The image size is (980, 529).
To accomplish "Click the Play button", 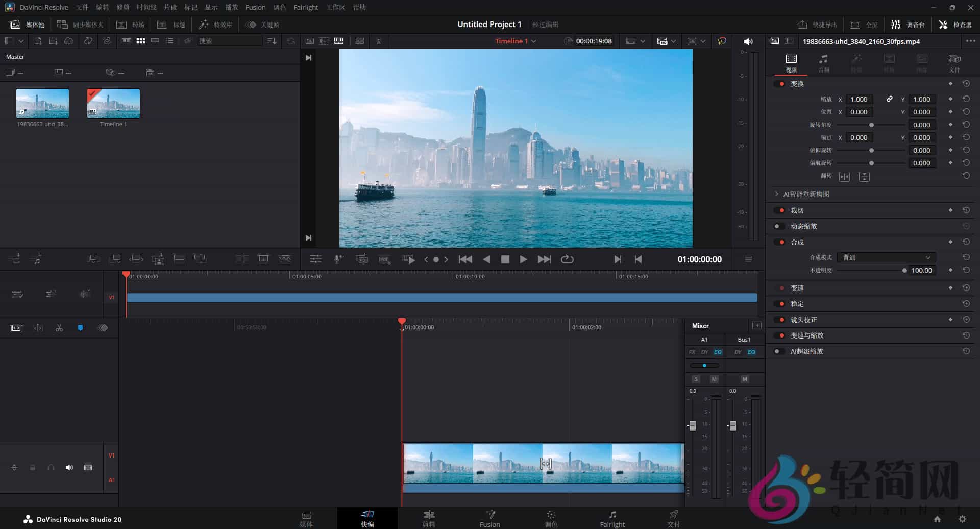I will pyautogui.click(x=523, y=259).
